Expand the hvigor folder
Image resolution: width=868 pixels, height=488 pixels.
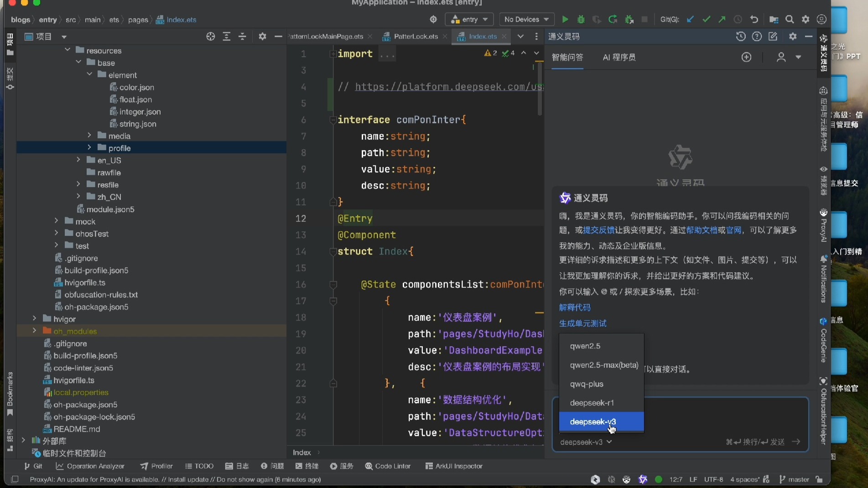tap(35, 318)
